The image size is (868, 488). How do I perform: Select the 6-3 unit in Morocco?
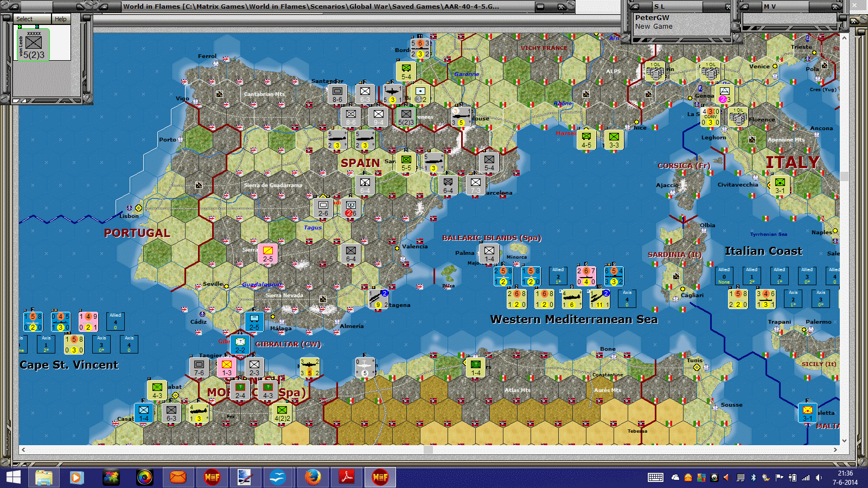tap(171, 412)
